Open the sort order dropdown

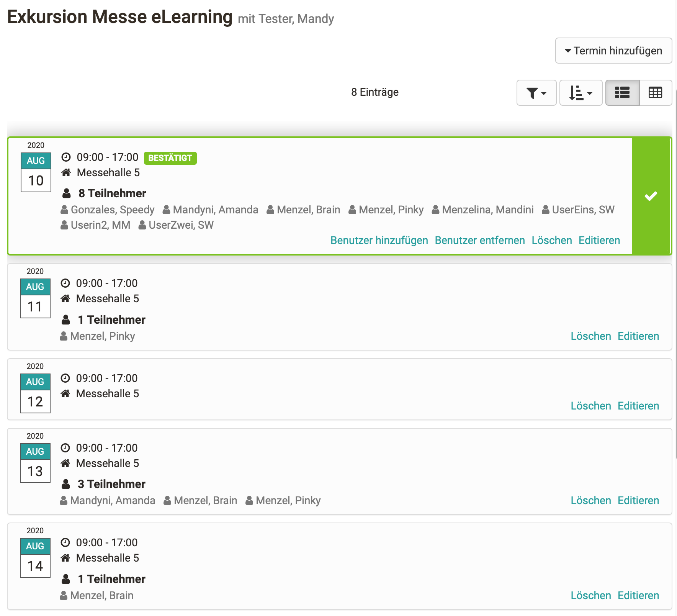(581, 93)
